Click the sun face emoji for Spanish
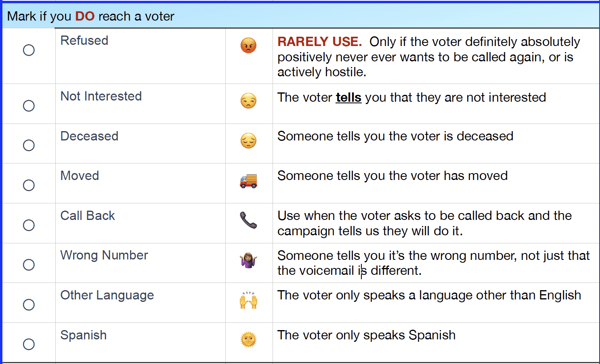The width and height of the screenshot is (600, 364). tap(248, 340)
